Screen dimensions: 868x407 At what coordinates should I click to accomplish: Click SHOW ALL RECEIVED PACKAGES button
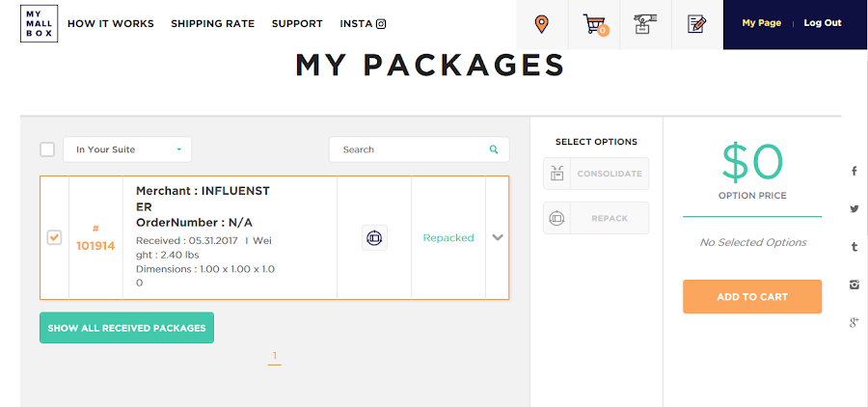click(x=126, y=328)
